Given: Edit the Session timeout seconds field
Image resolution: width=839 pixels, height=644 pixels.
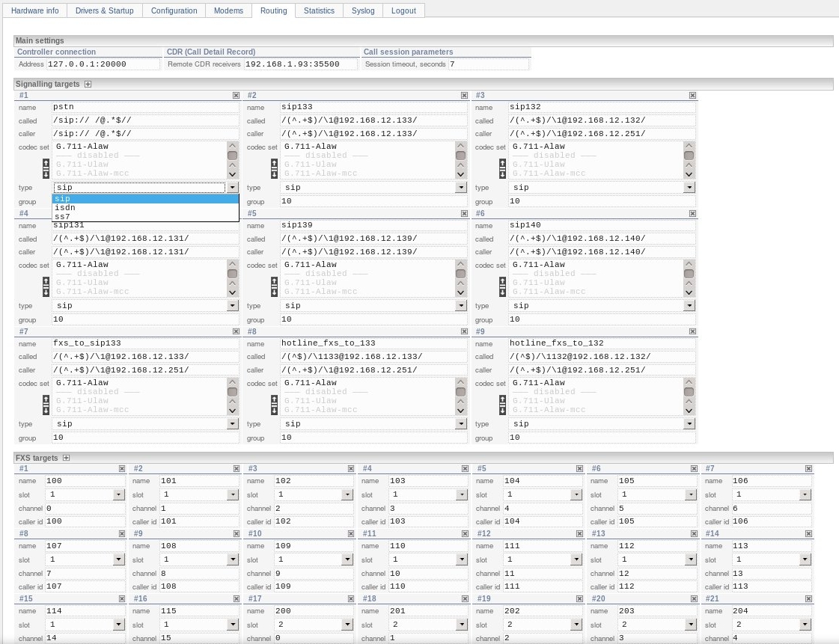Looking at the screenshot, I should click(488, 64).
